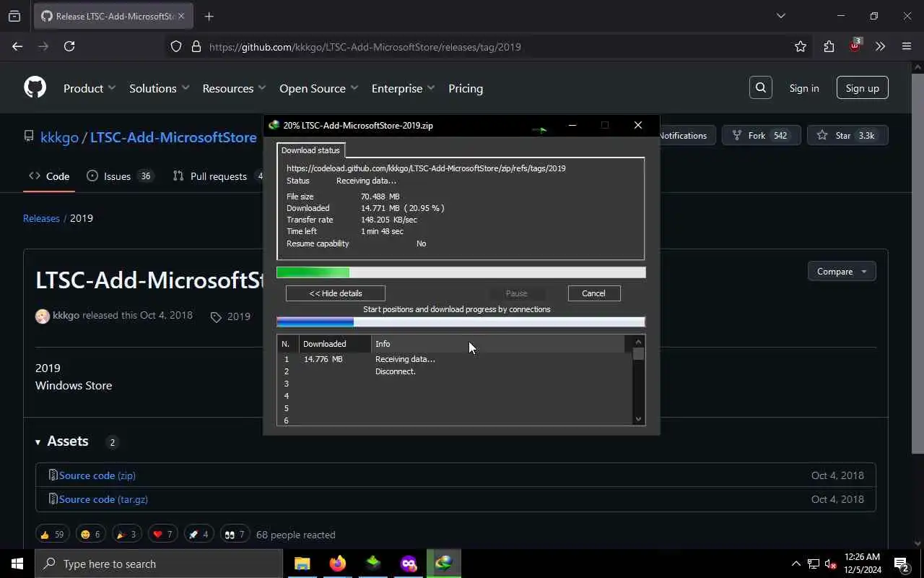Viewport: 924px width, 578px height.
Task: Bookmark page with star icon
Action: coord(800,46)
